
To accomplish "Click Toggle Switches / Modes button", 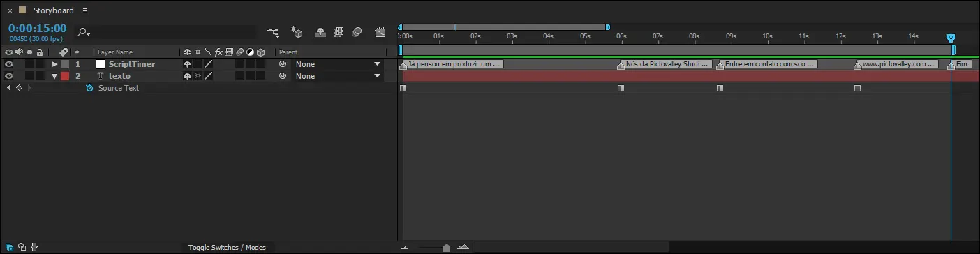I will pyautogui.click(x=226, y=247).
